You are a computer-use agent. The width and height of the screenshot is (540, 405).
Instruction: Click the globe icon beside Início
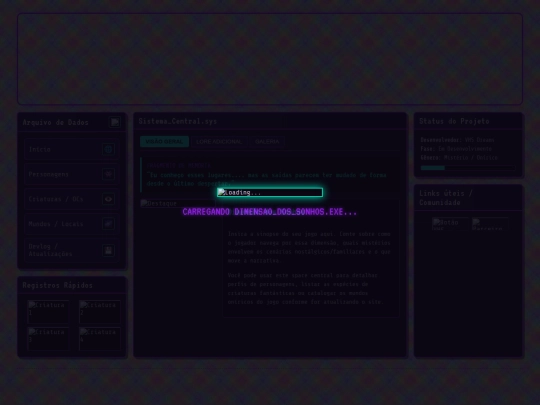[108, 149]
